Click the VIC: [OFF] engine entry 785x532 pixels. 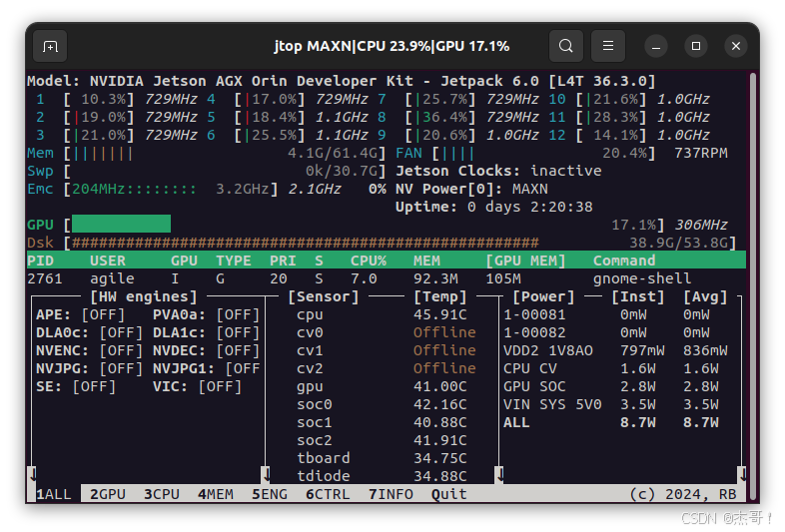198,387
